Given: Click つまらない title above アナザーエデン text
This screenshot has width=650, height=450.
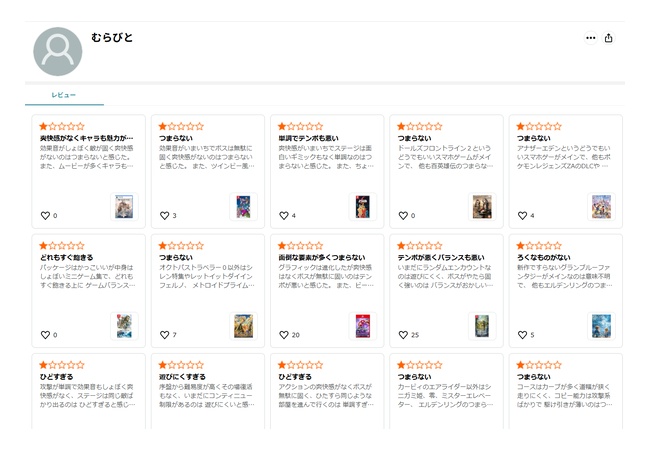Looking at the screenshot, I should [x=534, y=138].
